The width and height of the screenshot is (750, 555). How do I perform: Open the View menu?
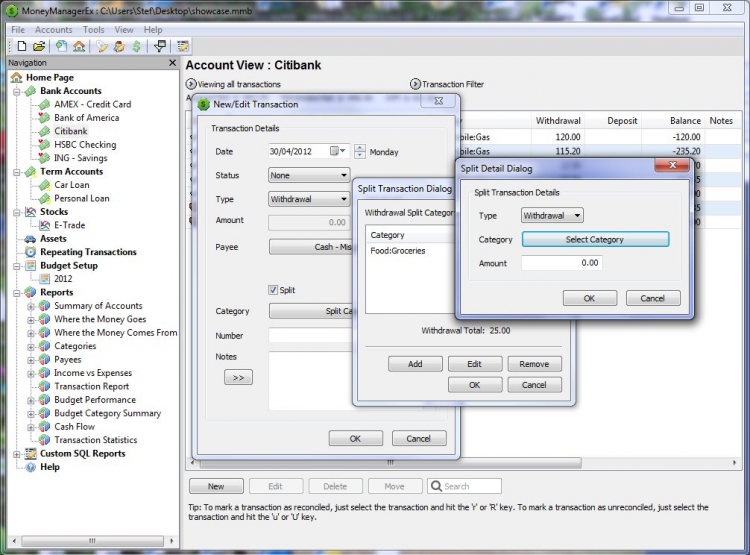pyautogui.click(x=124, y=30)
